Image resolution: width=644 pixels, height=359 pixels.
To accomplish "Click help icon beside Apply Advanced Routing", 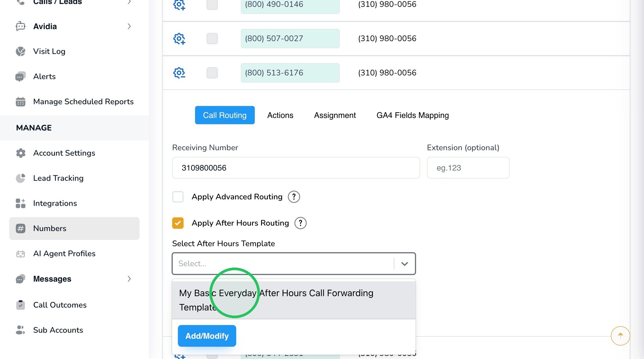I will pos(294,197).
